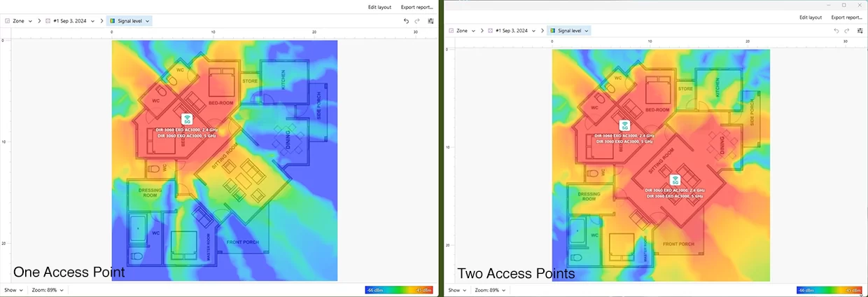The height and width of the screenshot is (297, 868).
Task: Click the signal color legend bar, right window
Action: (830, 289)
